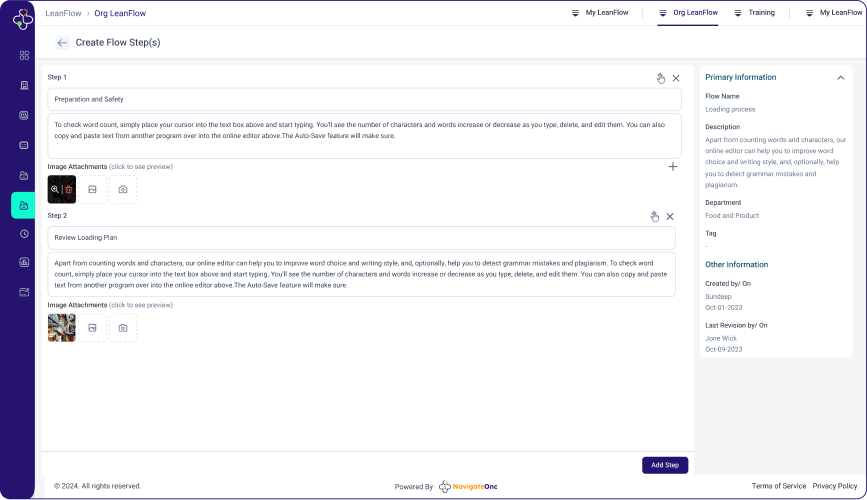The image size is (867, 500).
Task: Remove Step 1 using its X icon
Action: (676, 78)
